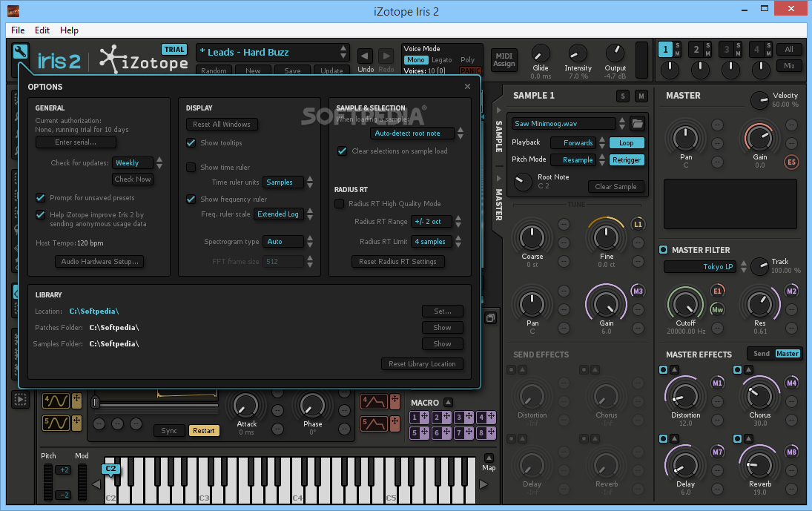Image resolution: width=812 pixels, height=511 pixels.
Task: Open sample file browser folder icon
Action: click(638, 123)
